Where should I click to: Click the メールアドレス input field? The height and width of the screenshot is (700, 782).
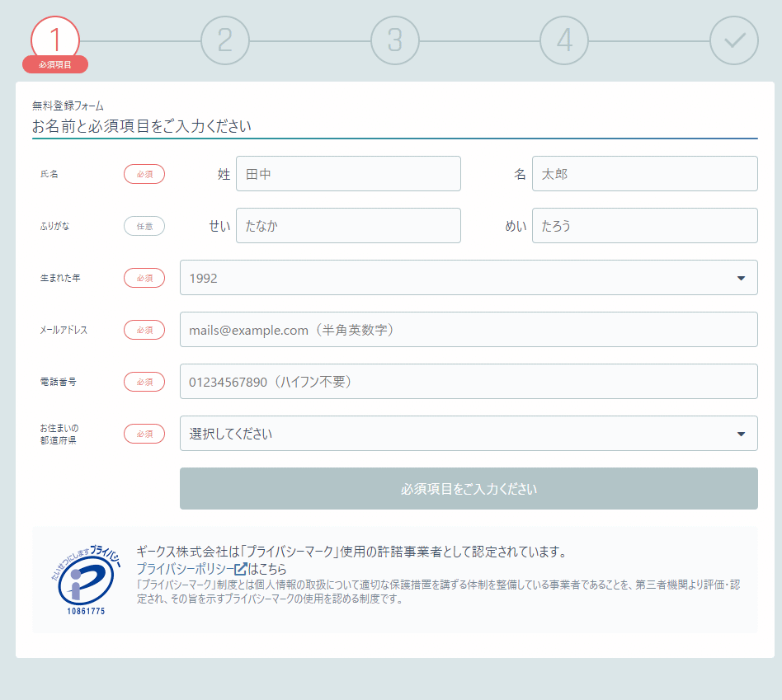(468, 330)
